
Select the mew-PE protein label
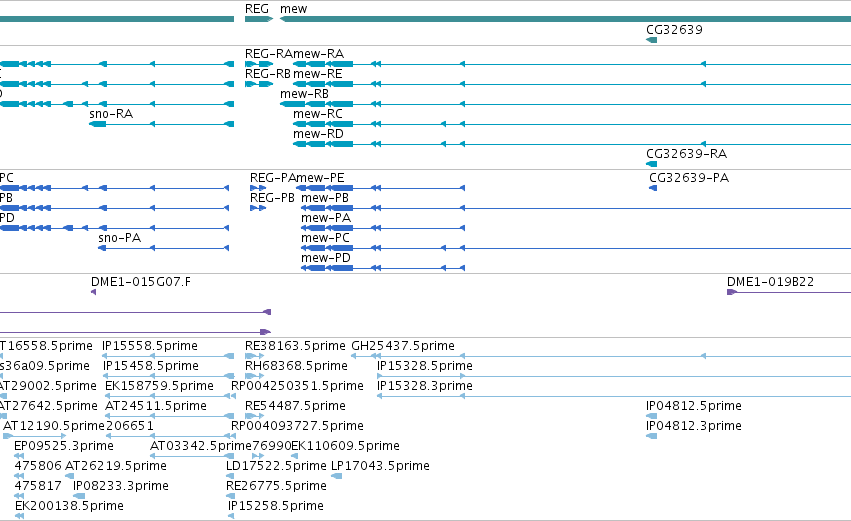[x=321, y=178]
